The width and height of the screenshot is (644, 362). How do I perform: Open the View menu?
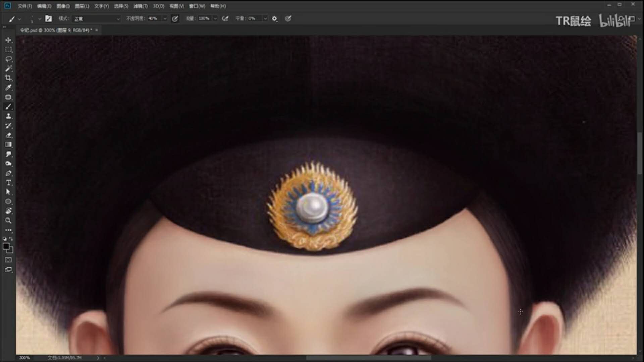coord(177,6)
